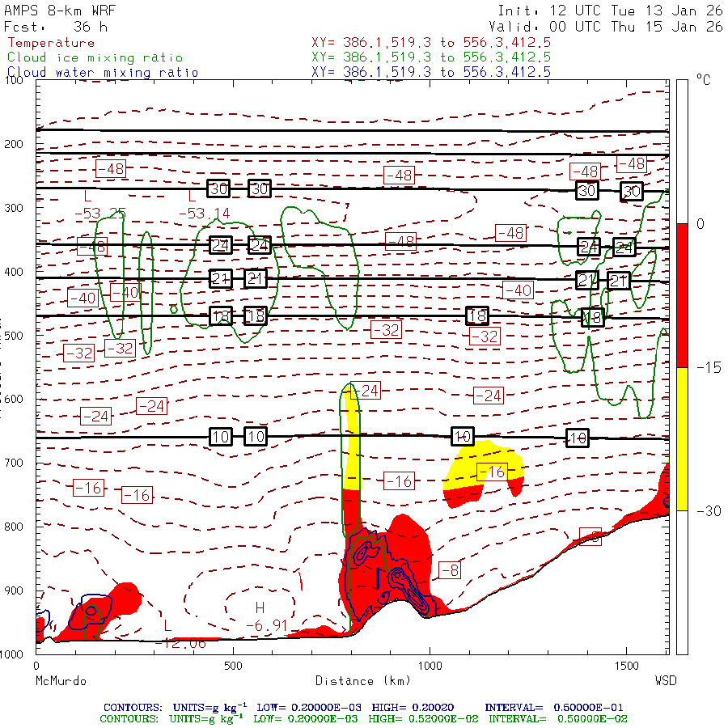Click the '-53.14' temperature minimum value
728x728 pixels.
click(205, 214)
